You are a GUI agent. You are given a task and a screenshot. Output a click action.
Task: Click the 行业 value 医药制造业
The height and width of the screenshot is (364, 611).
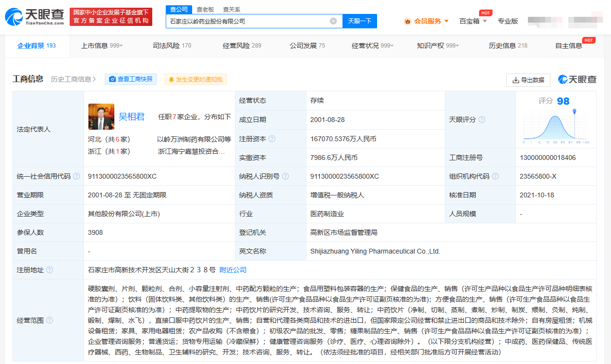(327, 214)
